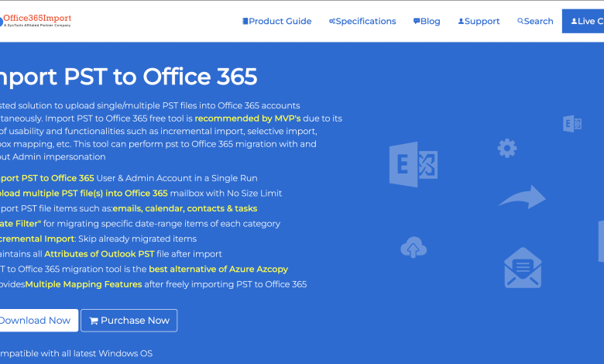Click 'recommended by MVP's' highlighted text
The width and height of the screenshot is (604, 364).
tap(248, 118)
